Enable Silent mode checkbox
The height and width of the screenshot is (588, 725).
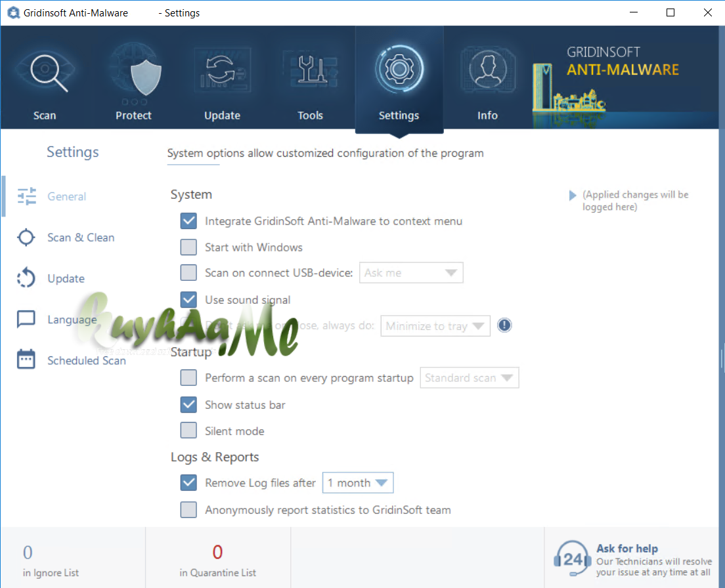click(x=188, y=430)
